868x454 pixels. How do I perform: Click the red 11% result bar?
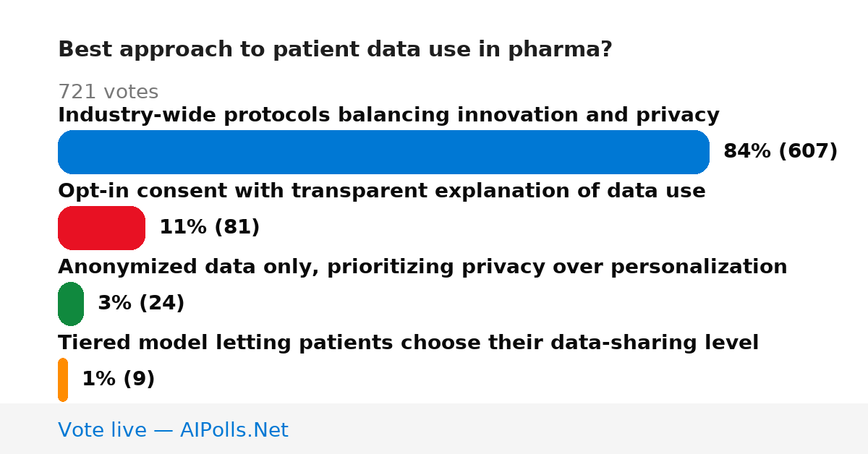[x=101, y=228]
